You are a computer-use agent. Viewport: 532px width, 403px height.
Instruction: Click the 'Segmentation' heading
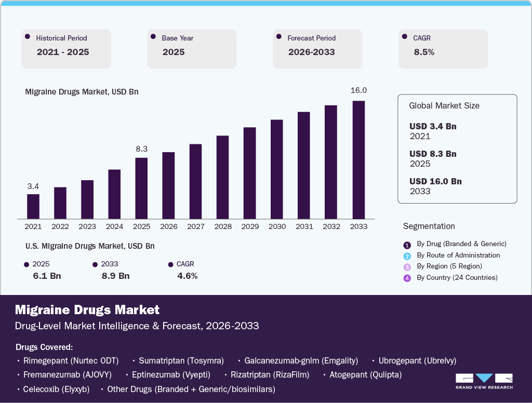pyautogui.click(x=429, y=226)
